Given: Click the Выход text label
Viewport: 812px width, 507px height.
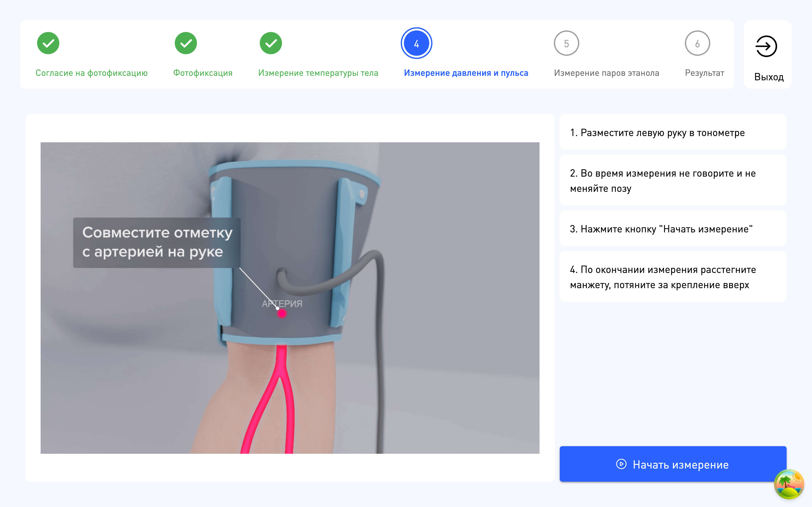Looking at the screenshot, I should click(x=769, y=77).
